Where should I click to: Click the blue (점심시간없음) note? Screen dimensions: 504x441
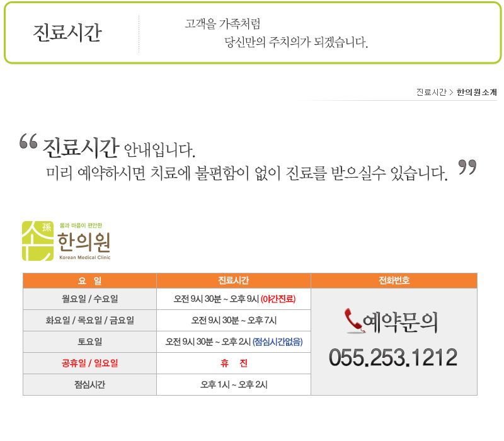coord(277,341)
